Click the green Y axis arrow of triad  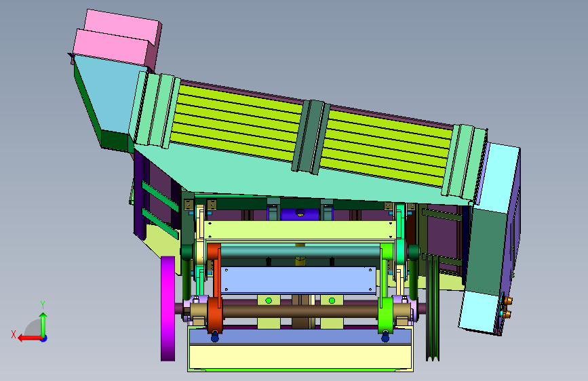tap(43, 325)
